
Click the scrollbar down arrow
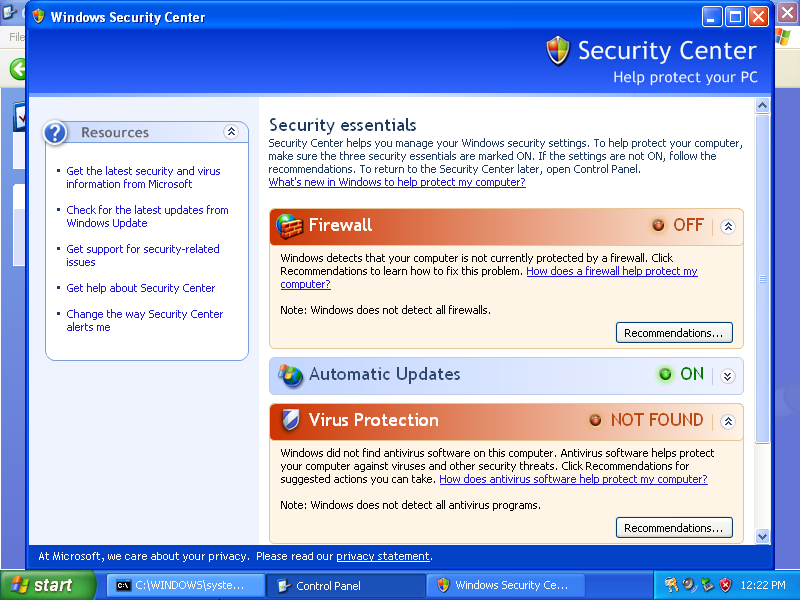coord(762,536)
